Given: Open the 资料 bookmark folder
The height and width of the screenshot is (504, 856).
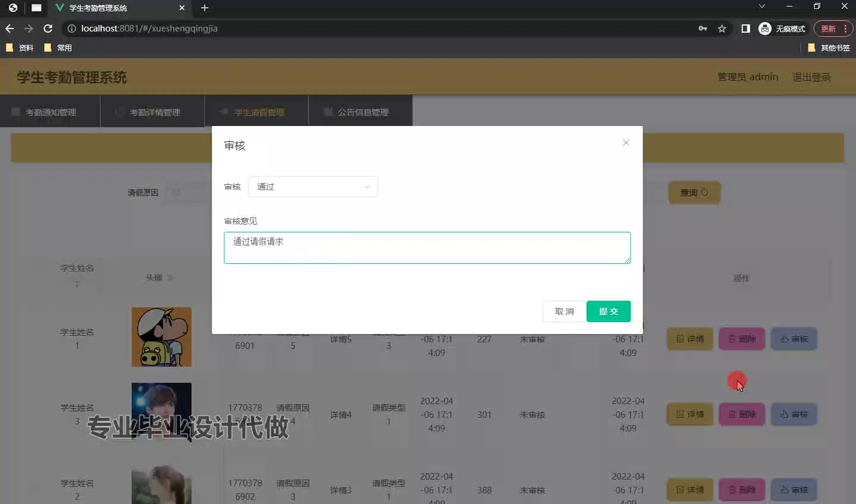Looking at the screenshot, I should coord(20,48).
